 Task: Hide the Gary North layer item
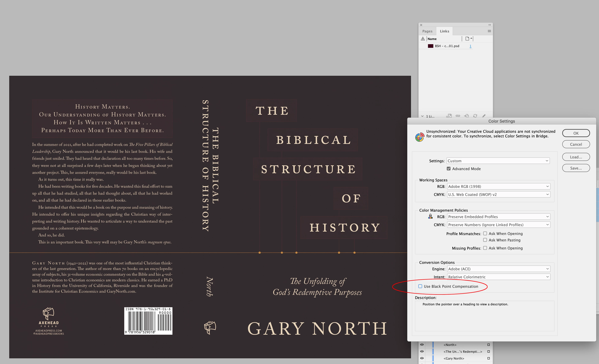pyautogui.click(x=422, y=358)
